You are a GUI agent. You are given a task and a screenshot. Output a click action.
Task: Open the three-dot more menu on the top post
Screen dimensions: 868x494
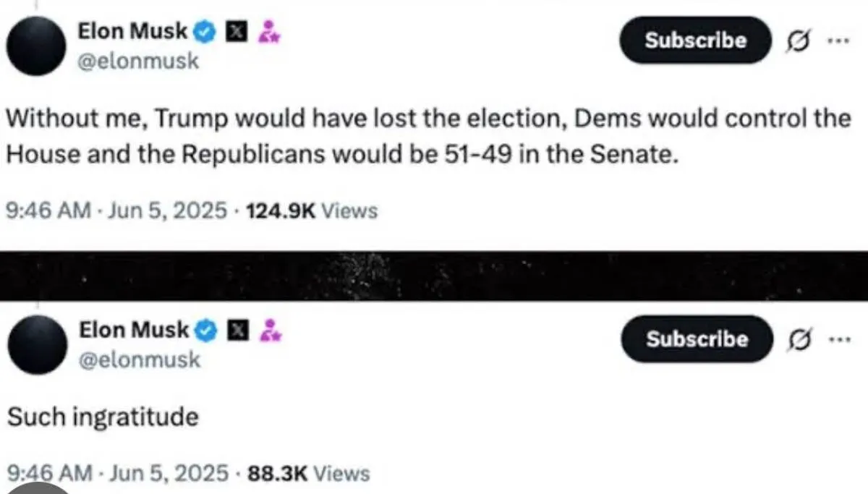837,40
